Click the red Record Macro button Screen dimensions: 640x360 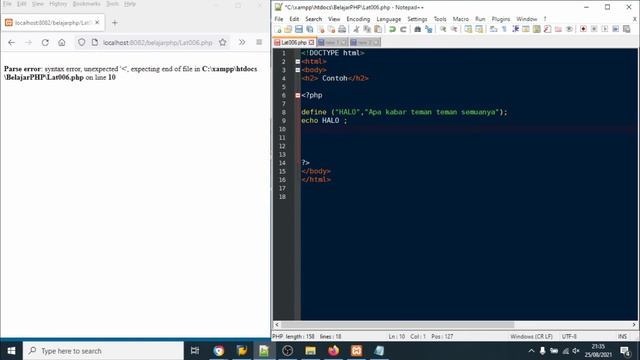click(583, 29)
